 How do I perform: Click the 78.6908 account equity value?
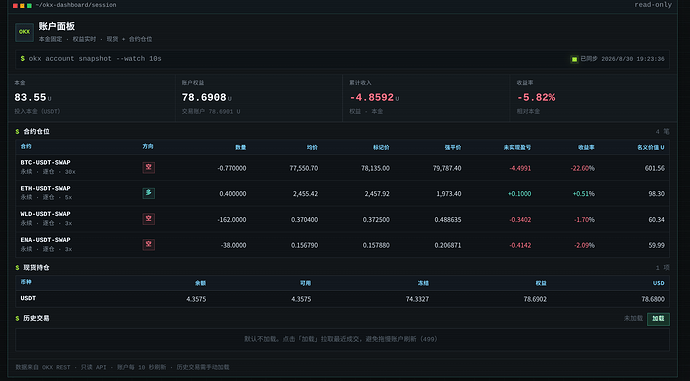[204, 97]
